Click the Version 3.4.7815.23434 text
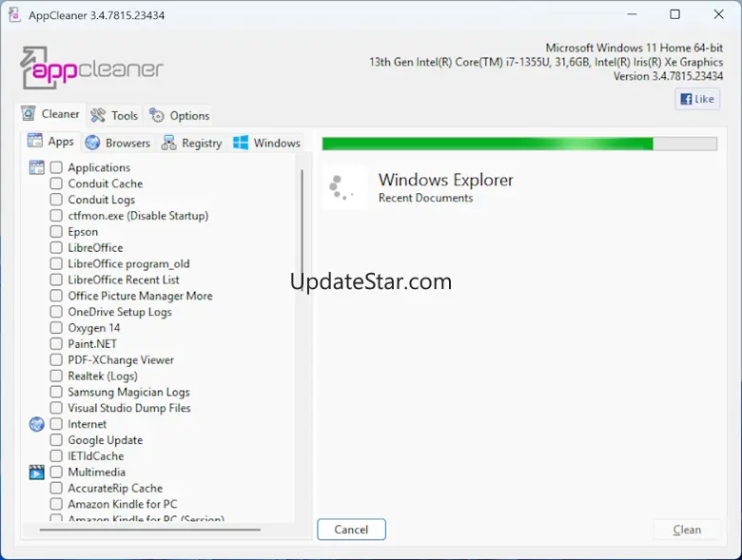Viewport: 742px width, 560px height. (668, 76)
